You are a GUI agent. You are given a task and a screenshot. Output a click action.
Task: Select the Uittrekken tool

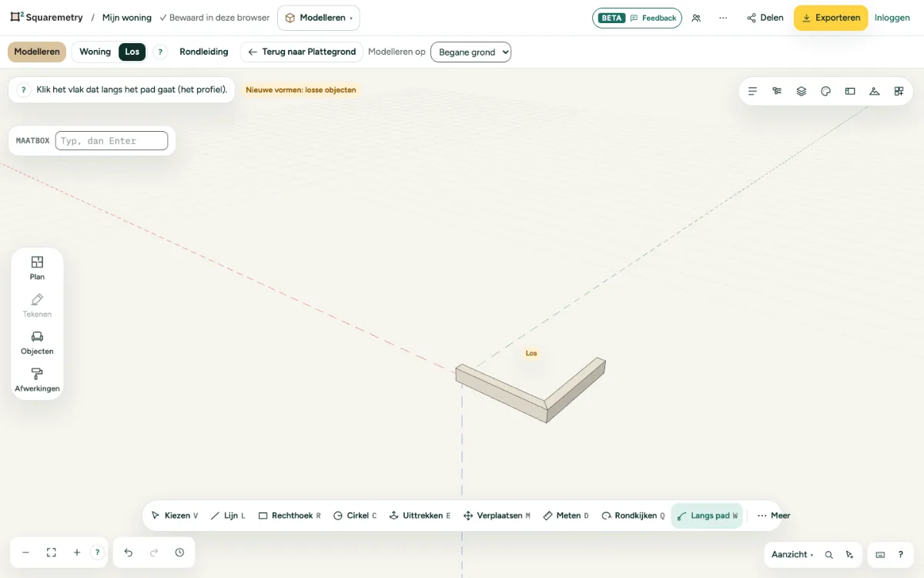[x=420, y=516]
